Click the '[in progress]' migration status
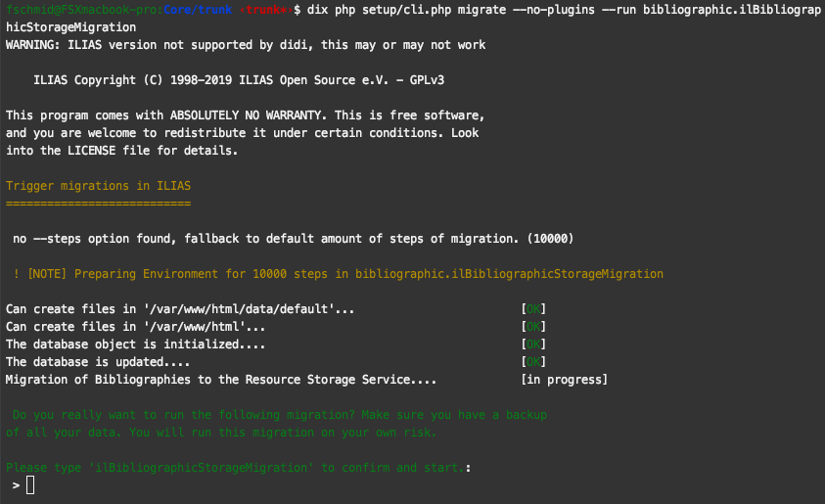 (x=565, y=380)
